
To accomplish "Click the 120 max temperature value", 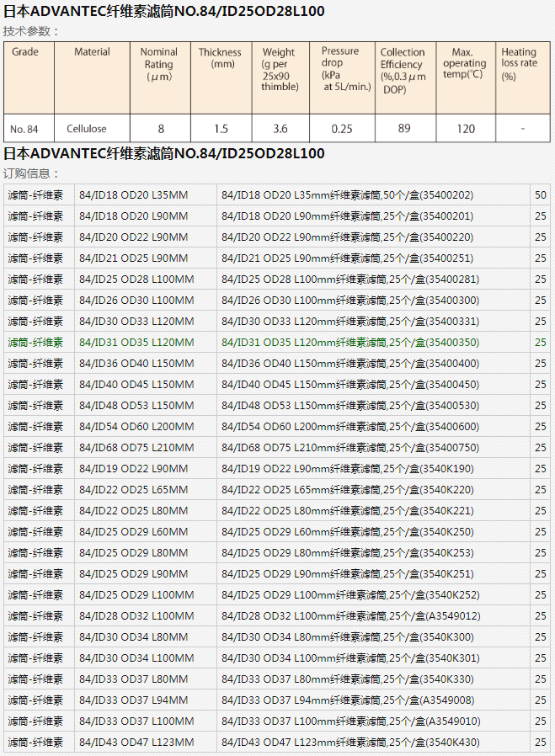I will [x=466, y=129].
